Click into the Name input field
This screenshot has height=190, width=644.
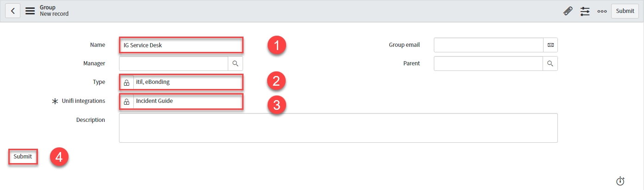[x=181, y=45]
